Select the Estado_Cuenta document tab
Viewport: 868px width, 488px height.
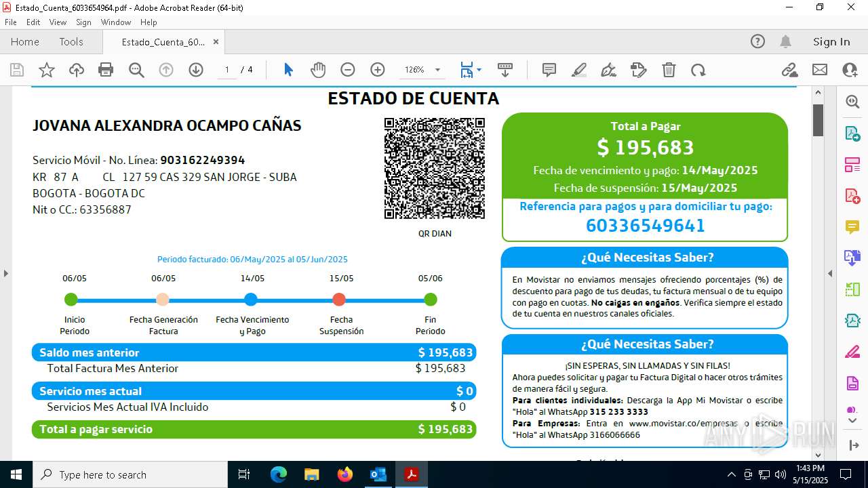coord(163,42)
